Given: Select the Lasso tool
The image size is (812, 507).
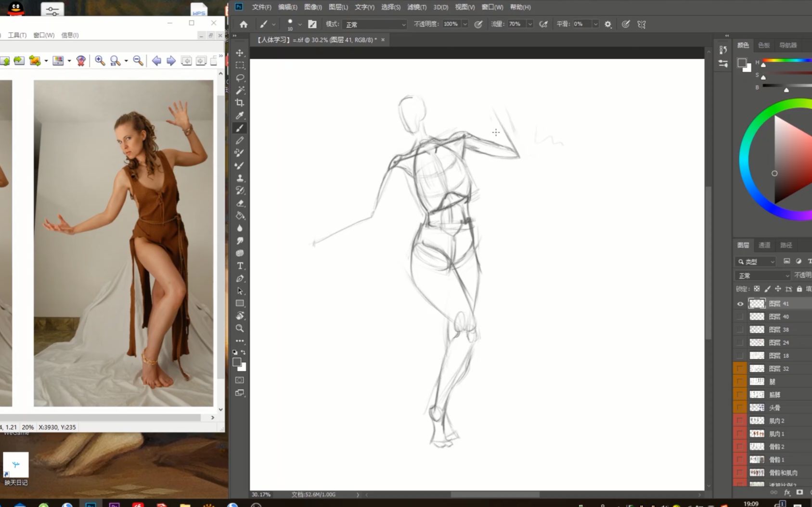Looking at the screenshot, I should (x=240, y=77).
